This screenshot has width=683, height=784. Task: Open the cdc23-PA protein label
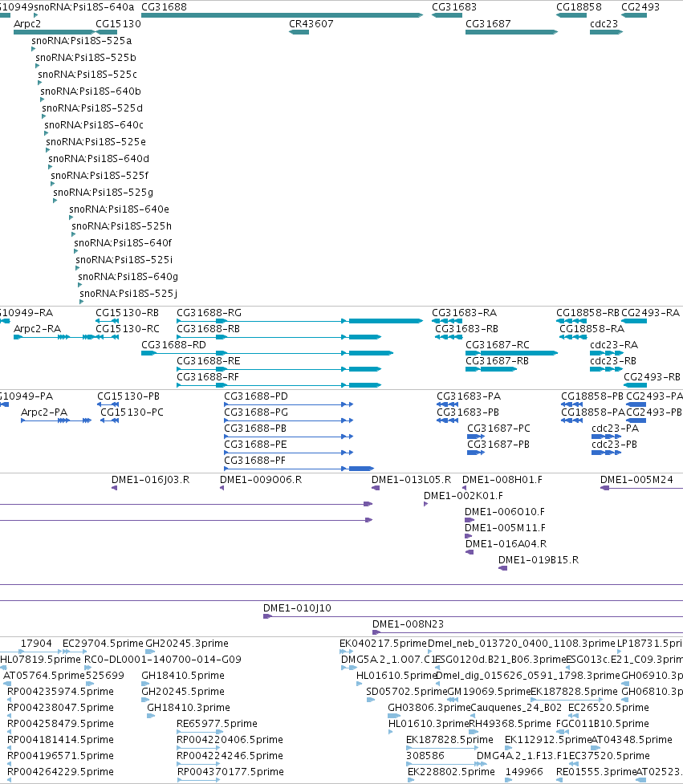click(615, 428)
